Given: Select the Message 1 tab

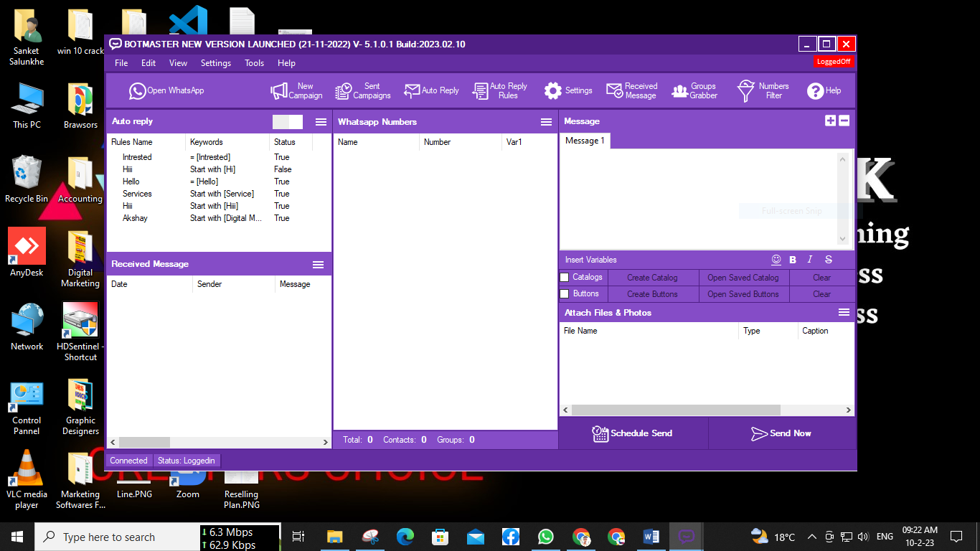Looking at the screenshot, I should tap(585, 141).
